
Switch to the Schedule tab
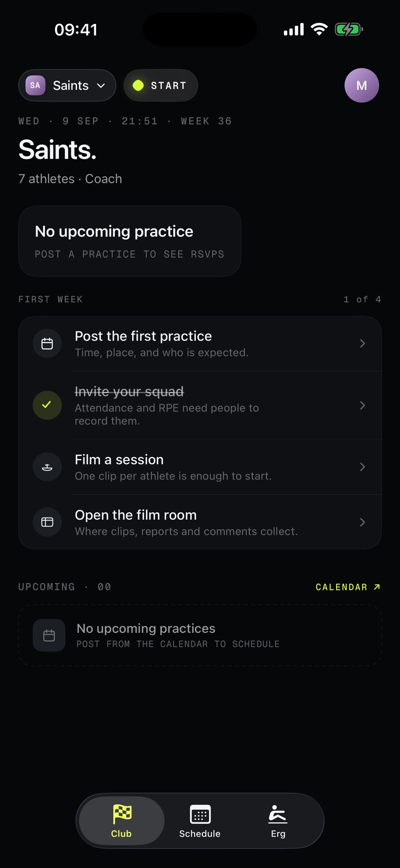200,821
